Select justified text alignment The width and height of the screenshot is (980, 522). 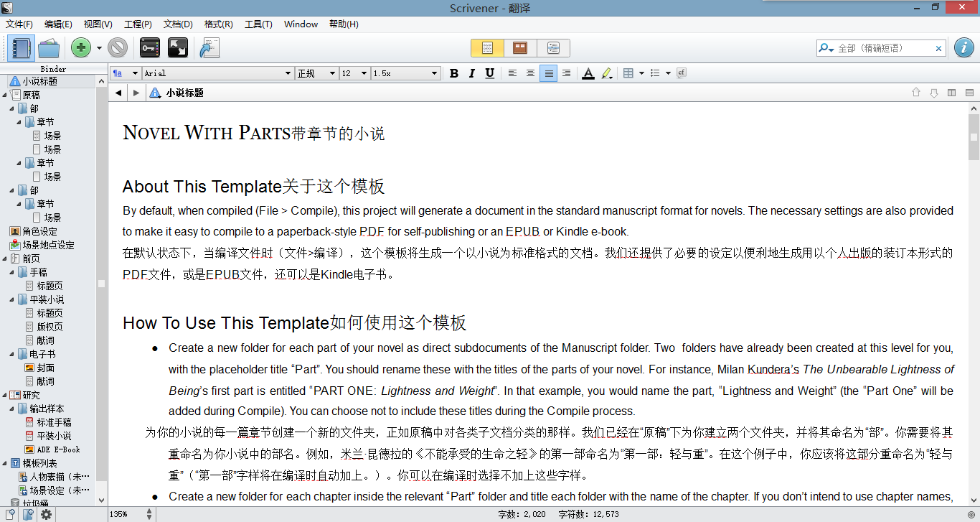pyautogui.click(x=548, y=73)
